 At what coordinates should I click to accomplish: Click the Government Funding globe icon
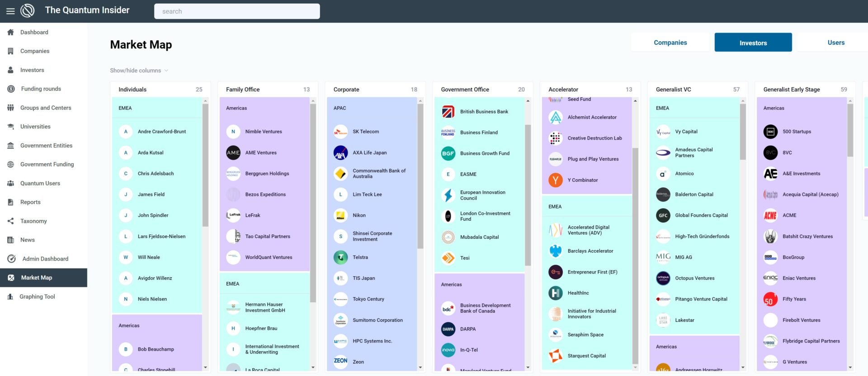[10, 164]
